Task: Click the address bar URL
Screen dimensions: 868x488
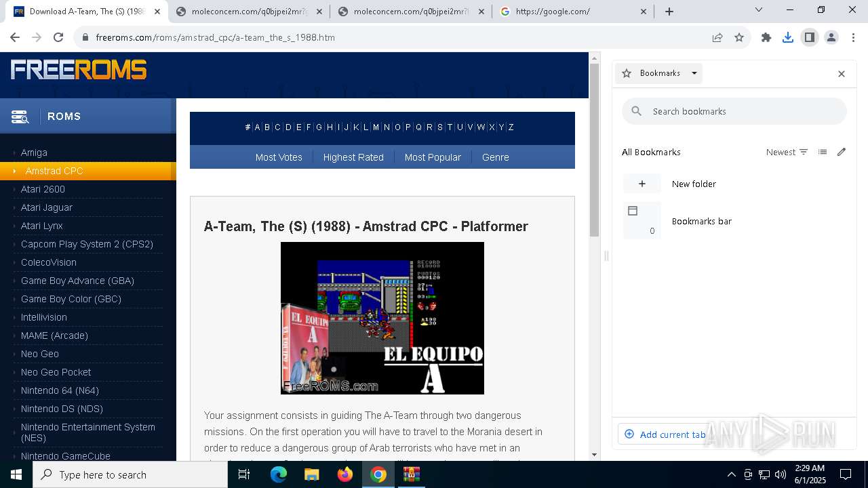Action: click(216, 37)
